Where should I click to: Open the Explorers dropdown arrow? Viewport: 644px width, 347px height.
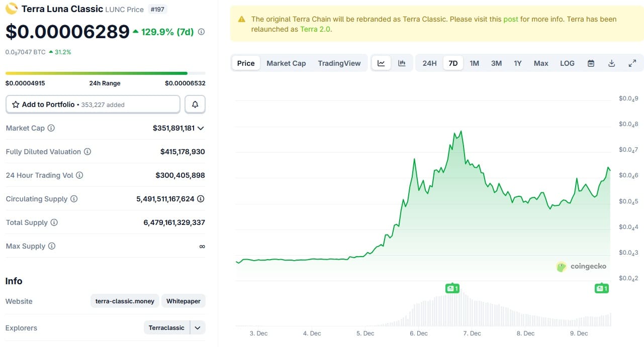198,328
